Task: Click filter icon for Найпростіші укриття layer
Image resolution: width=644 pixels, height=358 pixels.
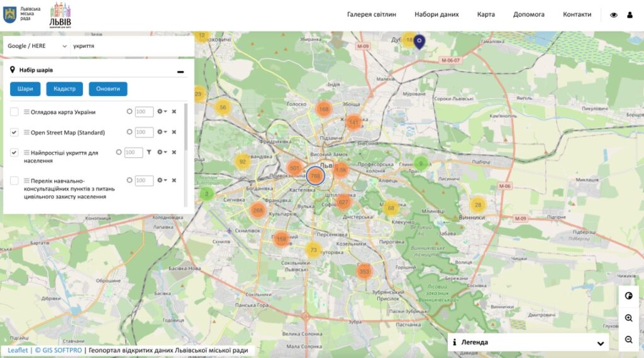Action: point(149,152)
